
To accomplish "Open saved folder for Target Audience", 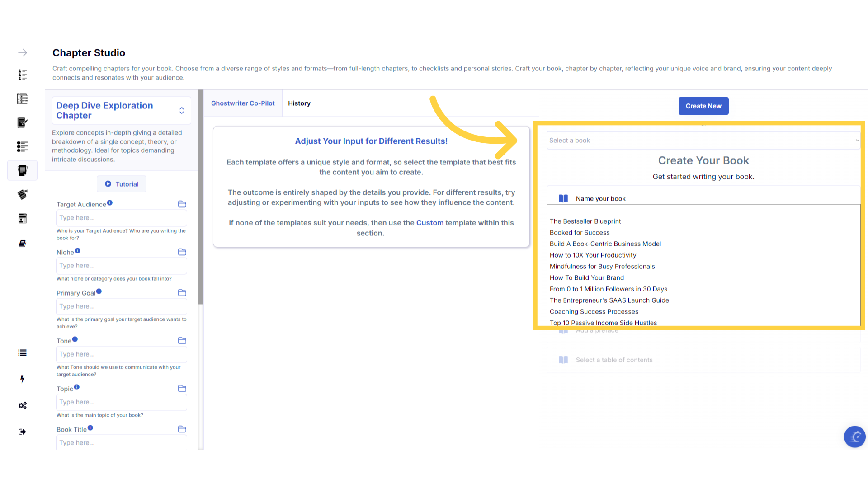I will click(x=182, y=204).
